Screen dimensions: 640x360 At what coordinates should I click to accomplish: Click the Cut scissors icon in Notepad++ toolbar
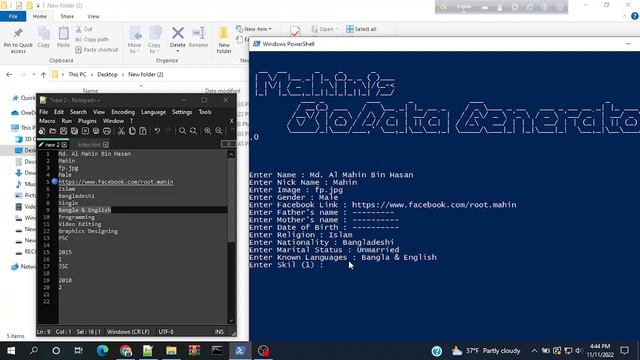click(x=121, y=131)
